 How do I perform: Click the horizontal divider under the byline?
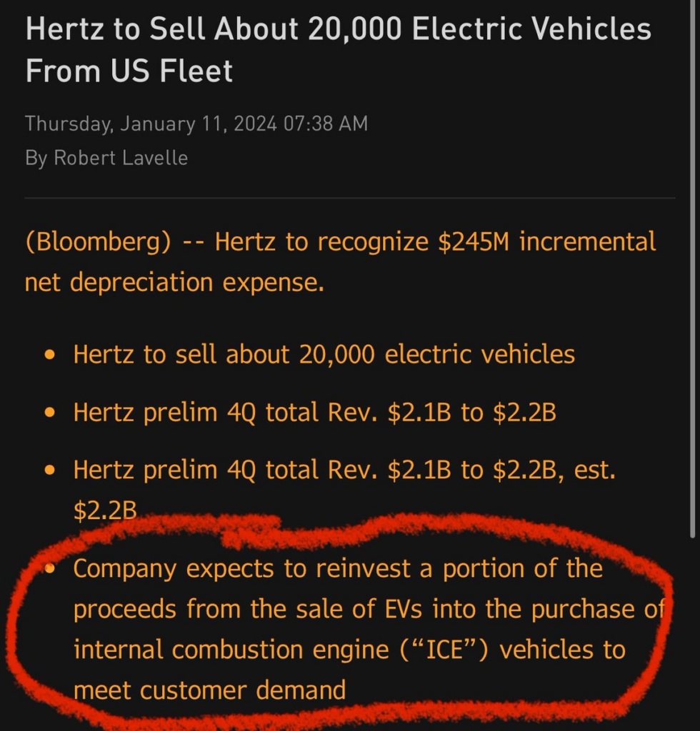point(349,198)
